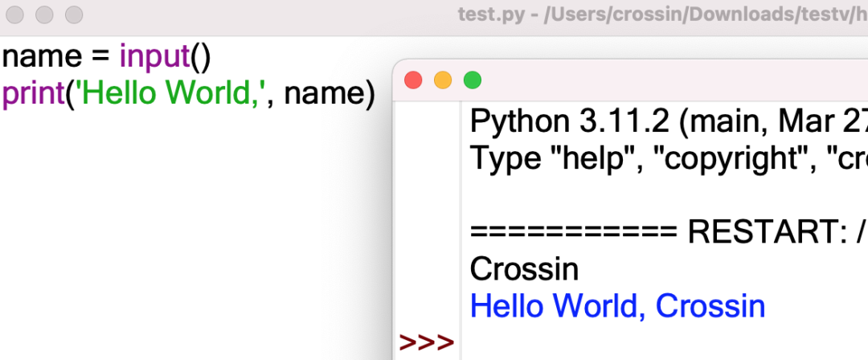
Task: Click the 'name = input()' line in editor
Action: tap(107, 58)
